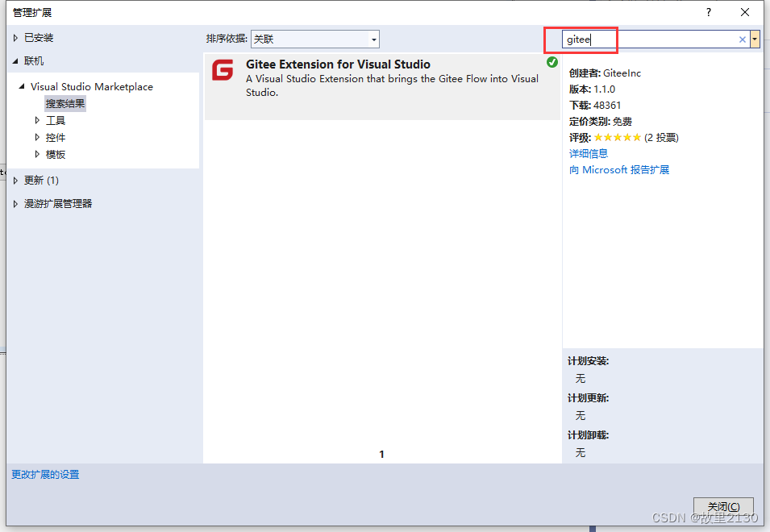The width and height of the screenshot is (770, 532).
Task: Open 更改扩展的设置
Action: (x=45, y=474)
